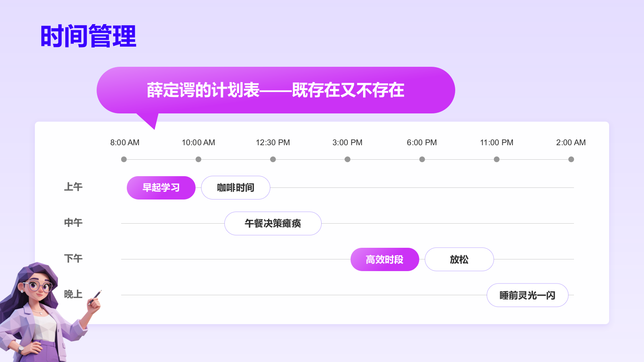
Task: Click the timeline dot under 6:00 PM
Action: click(x=422, y=159)
